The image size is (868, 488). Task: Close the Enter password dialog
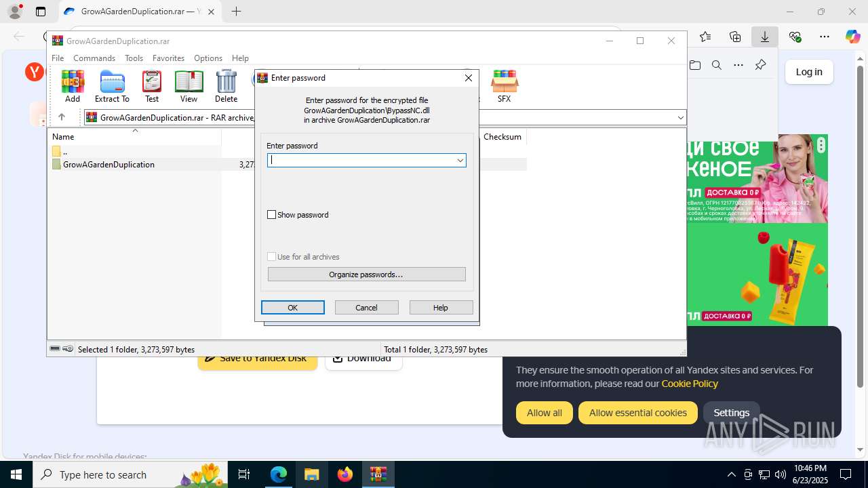(468, 78)
